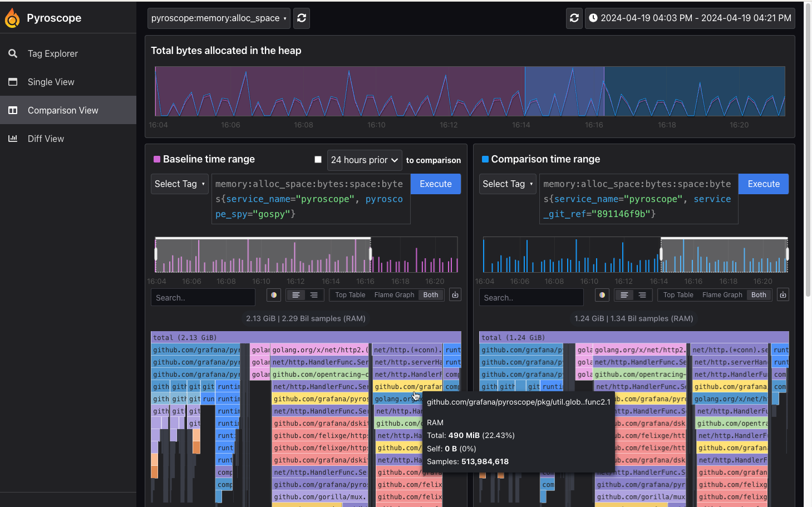812x507 pixels.
Task: Switch comparison pane view to Top Table
Action: pyautogui.click(x=678, y=295)
